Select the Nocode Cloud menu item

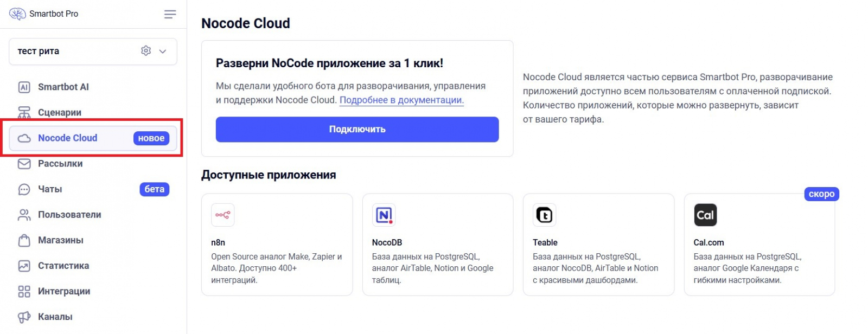68,138
